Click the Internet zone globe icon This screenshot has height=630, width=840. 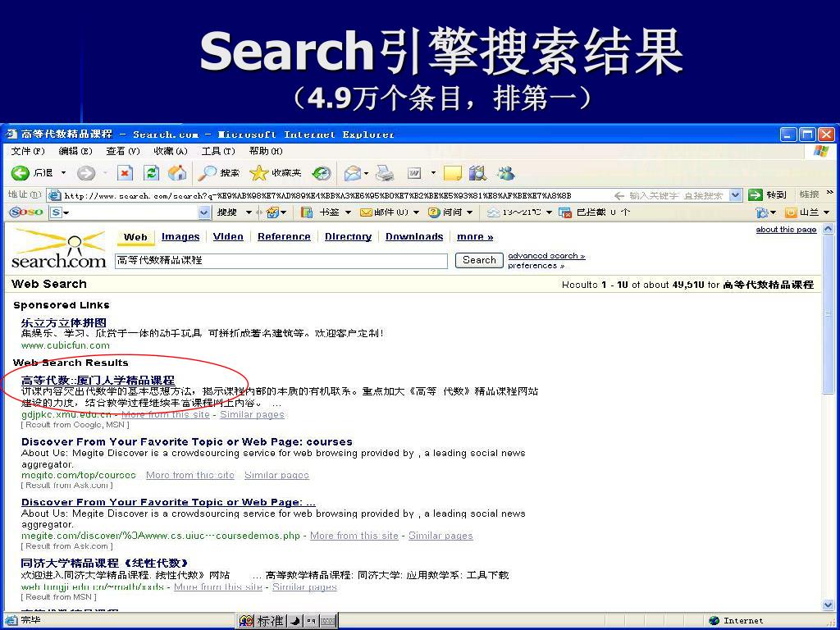click(x=714, y=621)
